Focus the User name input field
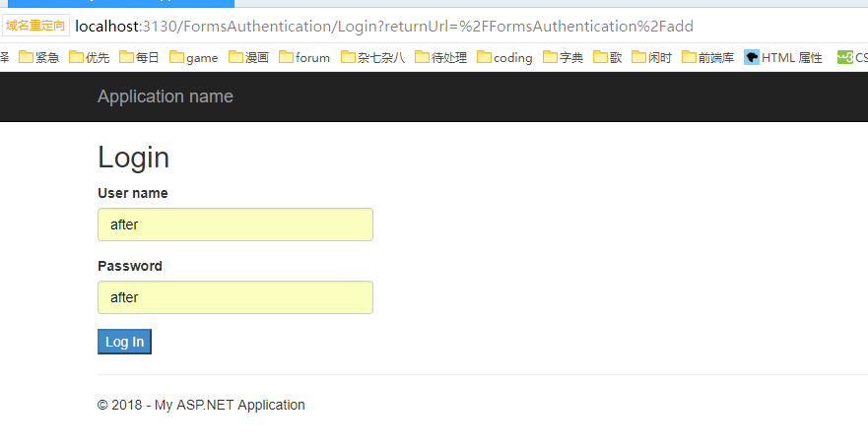The image size is (868, 447). click(235, 224)
